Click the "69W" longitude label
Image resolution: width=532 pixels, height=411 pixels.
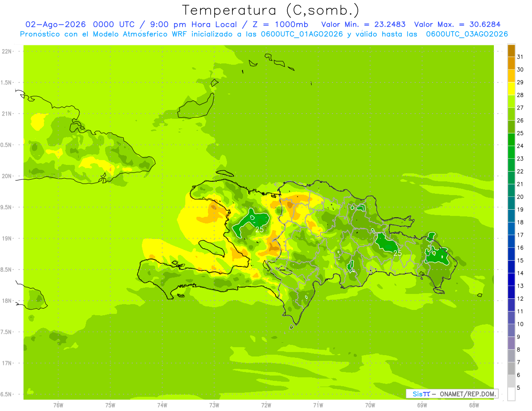pos(422,405)
